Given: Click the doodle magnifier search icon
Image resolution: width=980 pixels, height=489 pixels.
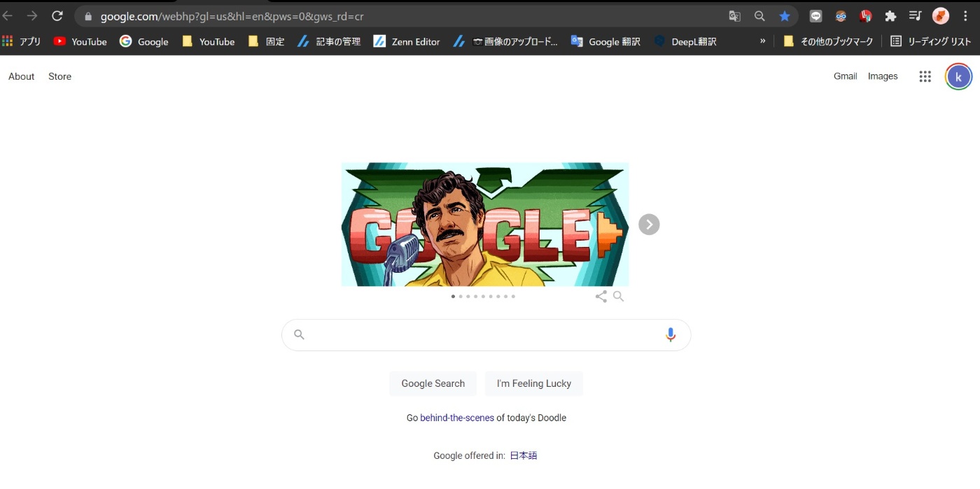Looking at the screenshot, I should [x=618, y=297].
